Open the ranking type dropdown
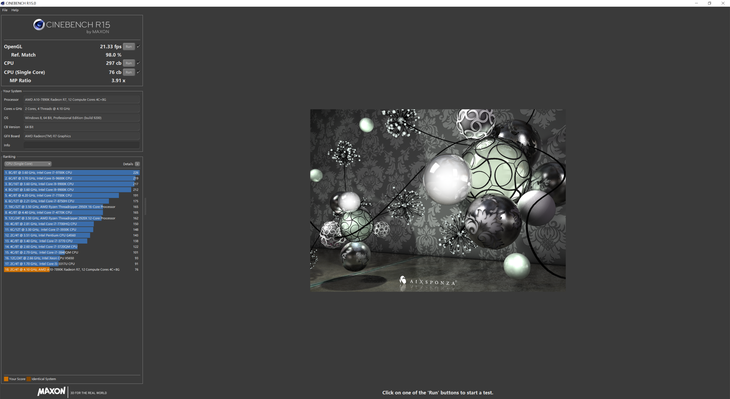Image resolution: width=730 pixels, height=399 pixels. (27, 164)
